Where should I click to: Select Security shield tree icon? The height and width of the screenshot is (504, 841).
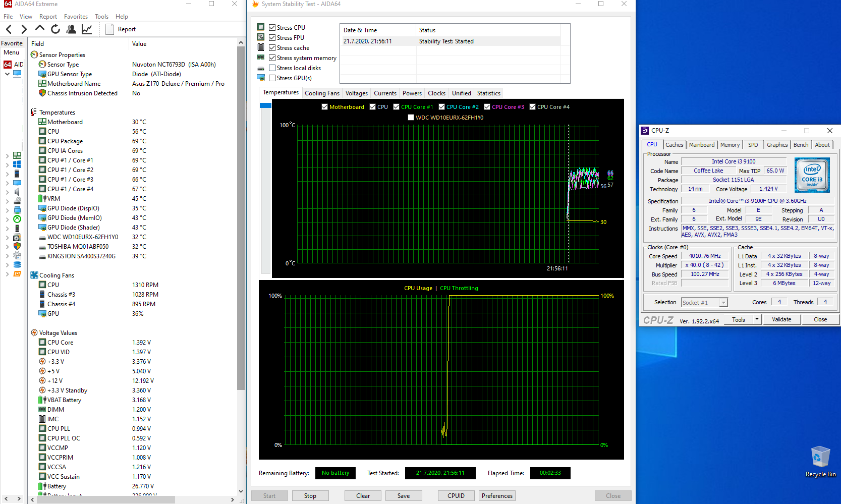pyautogui.click(x=17, y=246)
